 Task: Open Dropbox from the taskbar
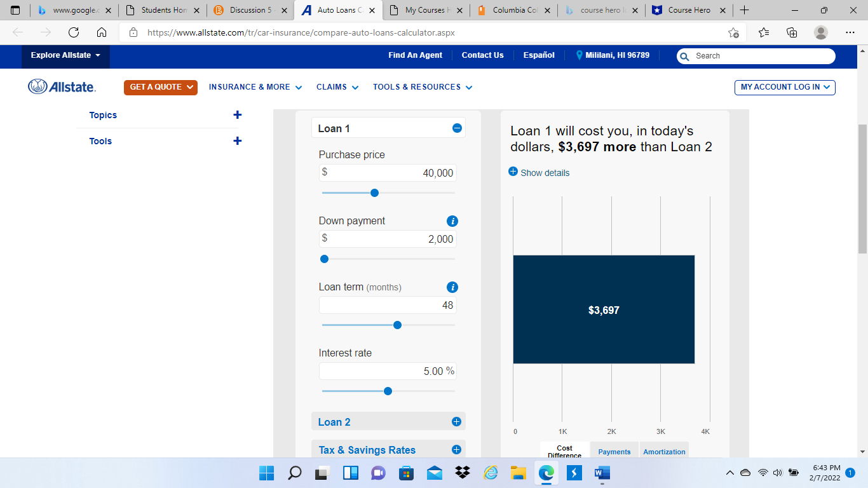[462, 473]
